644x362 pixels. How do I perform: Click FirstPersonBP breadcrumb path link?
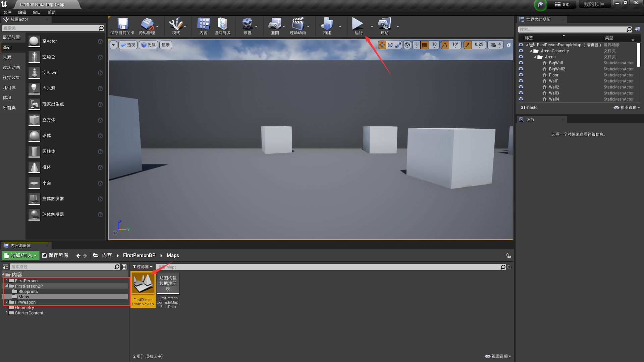click(x=139, y=256)
